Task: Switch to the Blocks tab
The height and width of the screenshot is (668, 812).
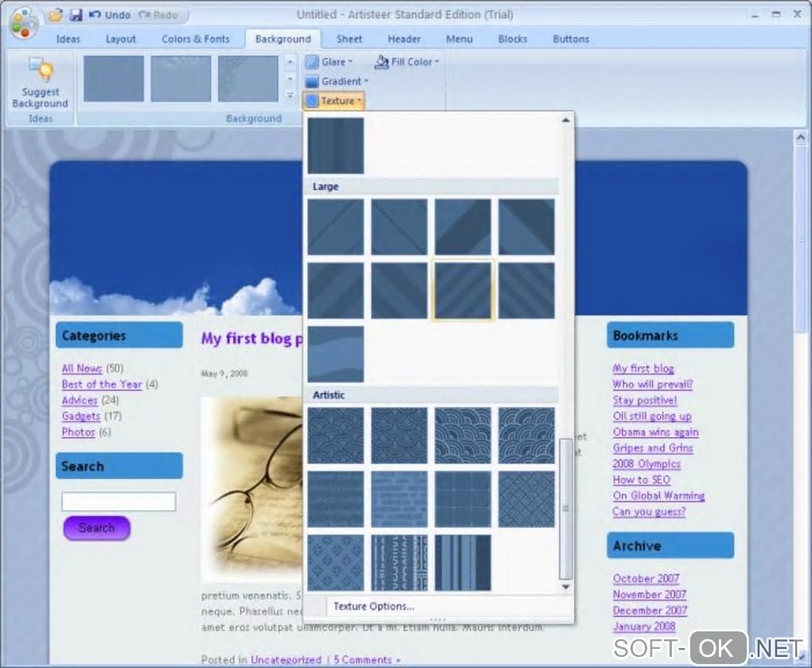Action: click(513, 39)
